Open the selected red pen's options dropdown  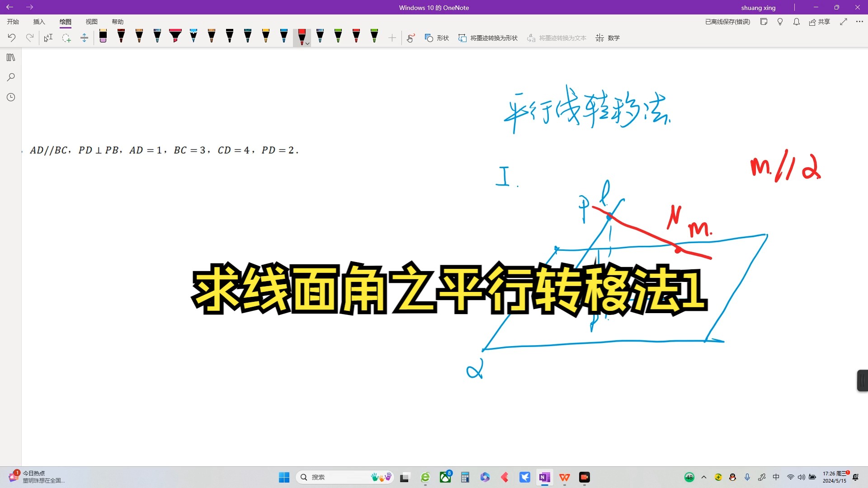[308, 43]
